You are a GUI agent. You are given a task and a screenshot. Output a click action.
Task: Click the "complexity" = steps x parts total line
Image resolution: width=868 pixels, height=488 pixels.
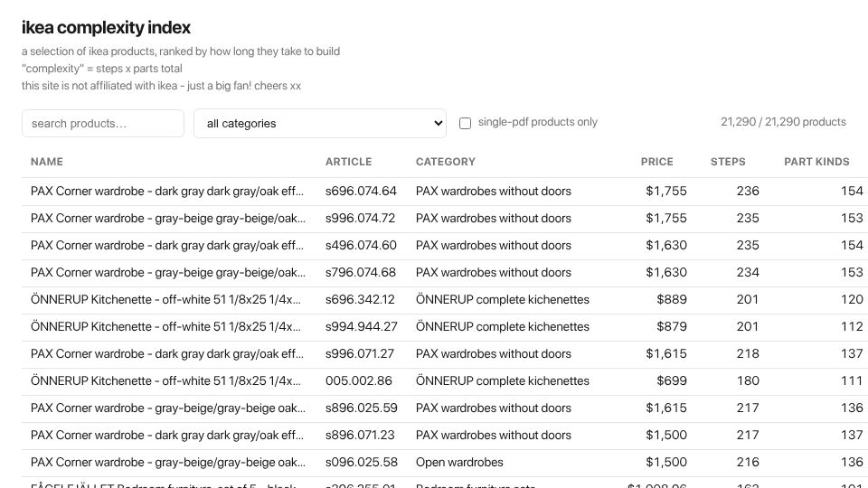click(x=102, y=69)
